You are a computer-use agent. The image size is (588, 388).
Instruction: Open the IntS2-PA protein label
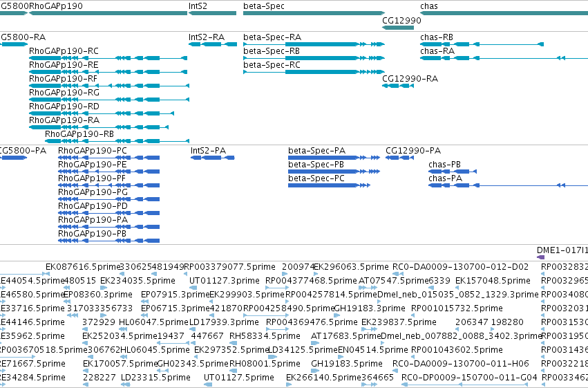(208, 151)
